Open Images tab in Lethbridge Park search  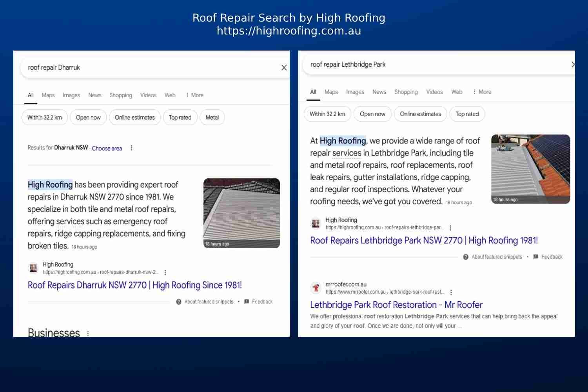tap(355, 92)
